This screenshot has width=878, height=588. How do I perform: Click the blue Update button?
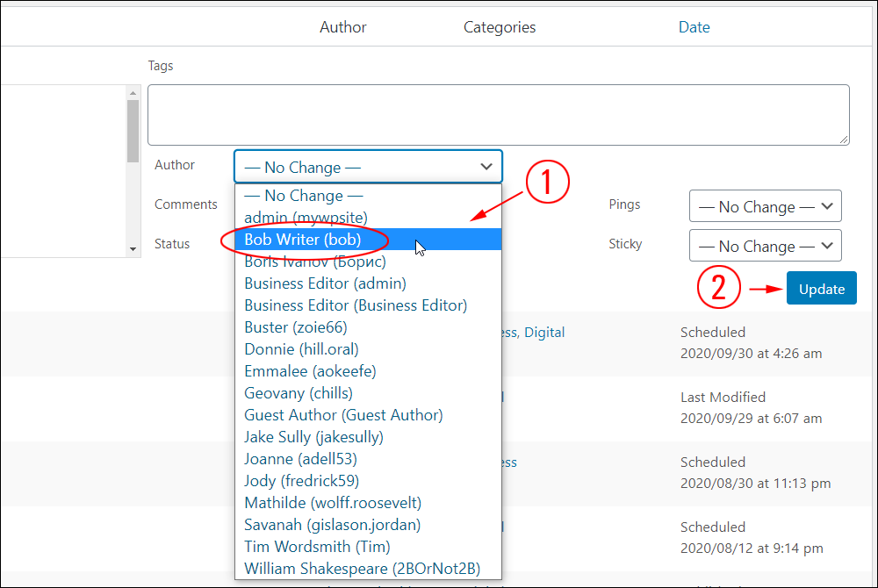[x=822, y=288]
